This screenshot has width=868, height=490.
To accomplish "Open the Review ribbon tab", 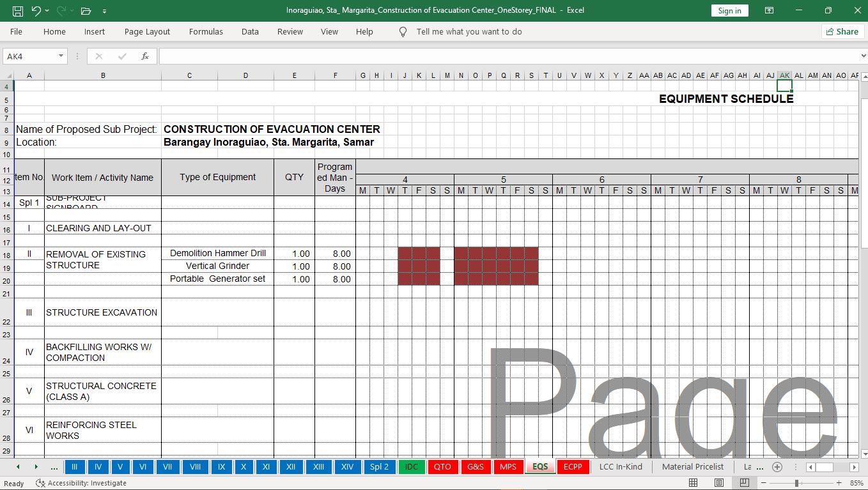I will 290,32.
